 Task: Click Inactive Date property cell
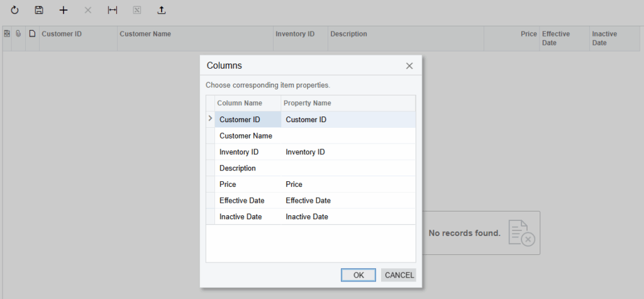tap(347, 217)
